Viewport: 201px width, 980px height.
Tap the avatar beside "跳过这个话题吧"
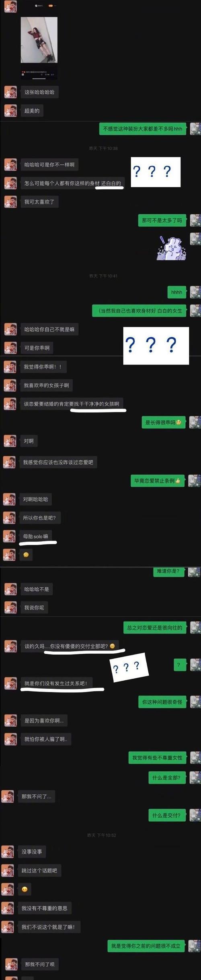click(7, 870)
